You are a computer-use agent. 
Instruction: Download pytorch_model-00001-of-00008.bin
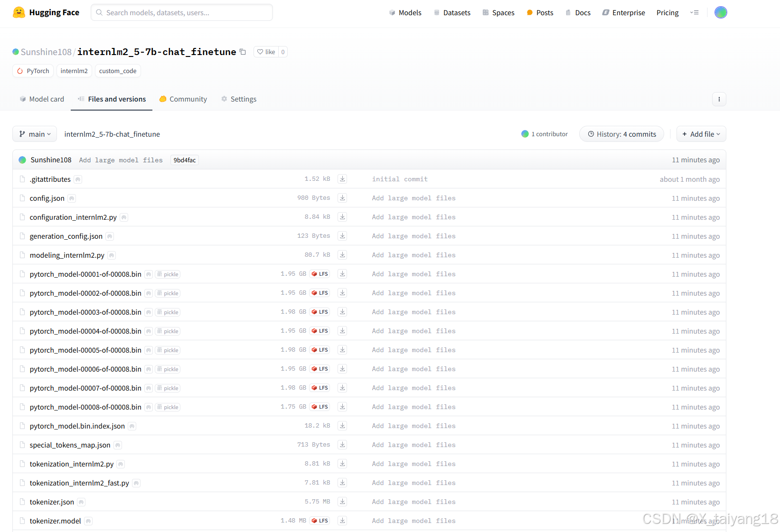(x=342, y=274)
